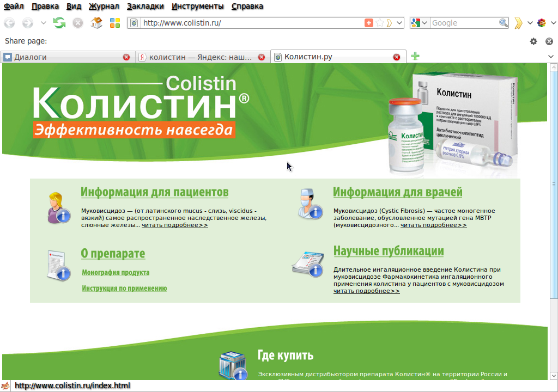Click the vertical scrollbar thumb

[x=554, y=185]
